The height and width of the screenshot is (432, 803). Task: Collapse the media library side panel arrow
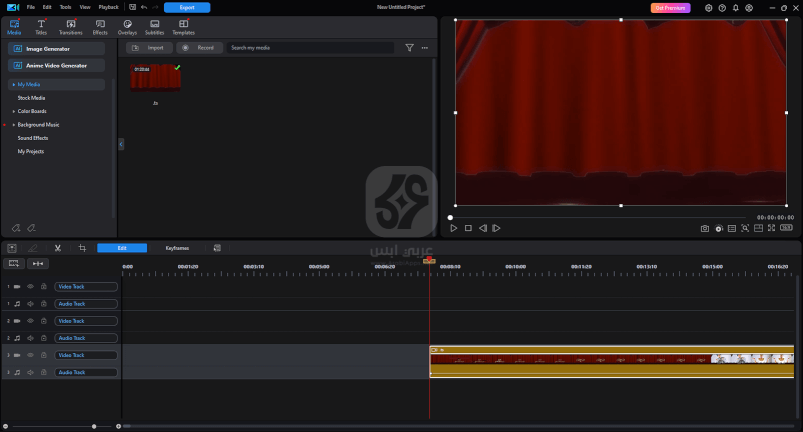121,144
